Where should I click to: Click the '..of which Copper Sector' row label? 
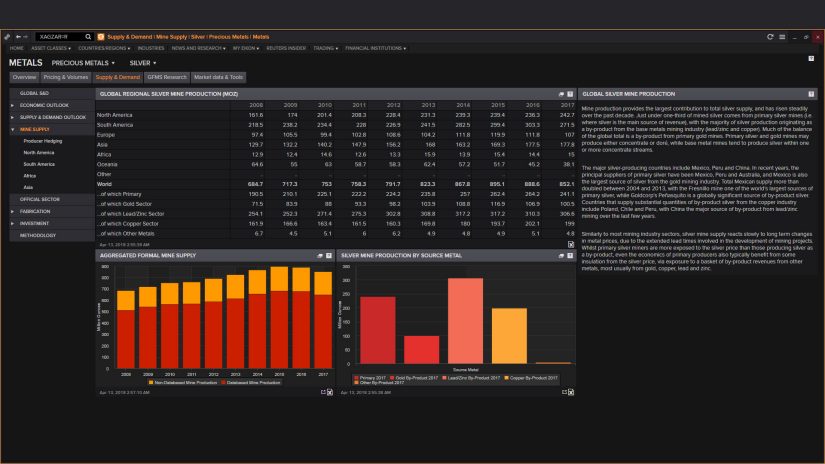click(x=128, y=224)
